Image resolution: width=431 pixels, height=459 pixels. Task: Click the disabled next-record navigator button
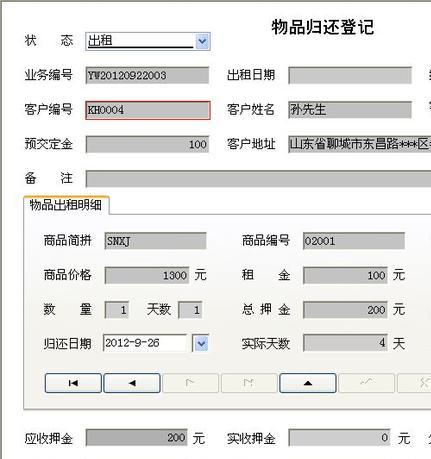click(191, 383)
